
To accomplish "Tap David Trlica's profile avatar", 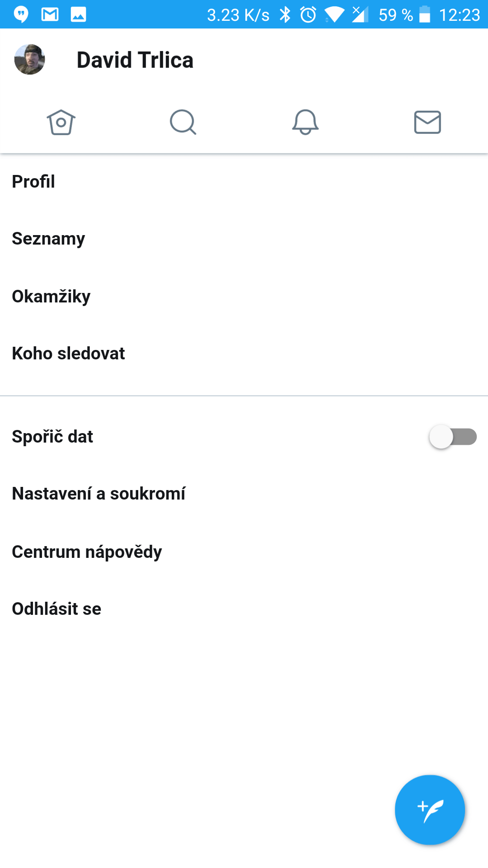I will pyautogui.click(x=30, y=60).
